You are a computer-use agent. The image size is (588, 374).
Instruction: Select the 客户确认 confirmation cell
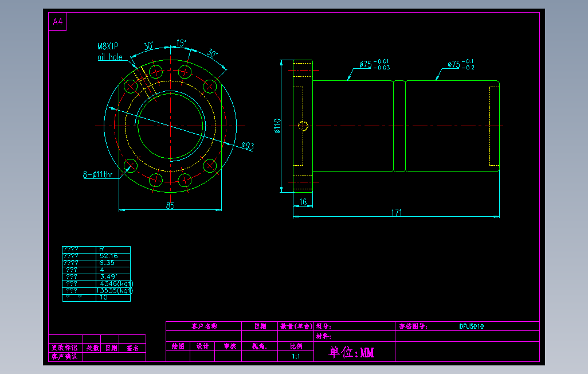(x=65, y=356)
